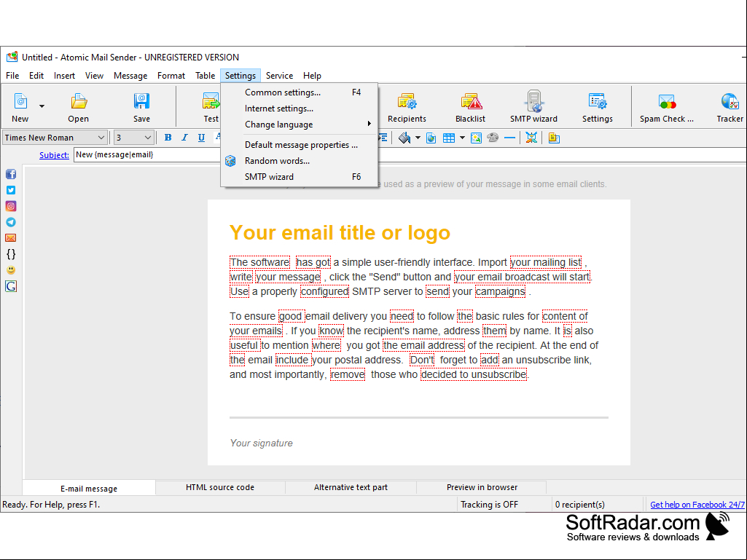This screenshot has height=560, width=747.
Task: Open the Help menu
Action: [312, 75]
